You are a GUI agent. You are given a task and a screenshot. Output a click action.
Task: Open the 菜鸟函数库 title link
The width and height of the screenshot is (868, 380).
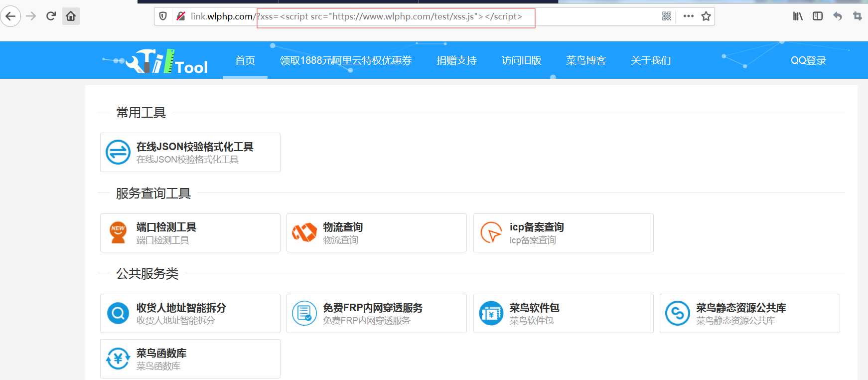click(x=161, y=353)
